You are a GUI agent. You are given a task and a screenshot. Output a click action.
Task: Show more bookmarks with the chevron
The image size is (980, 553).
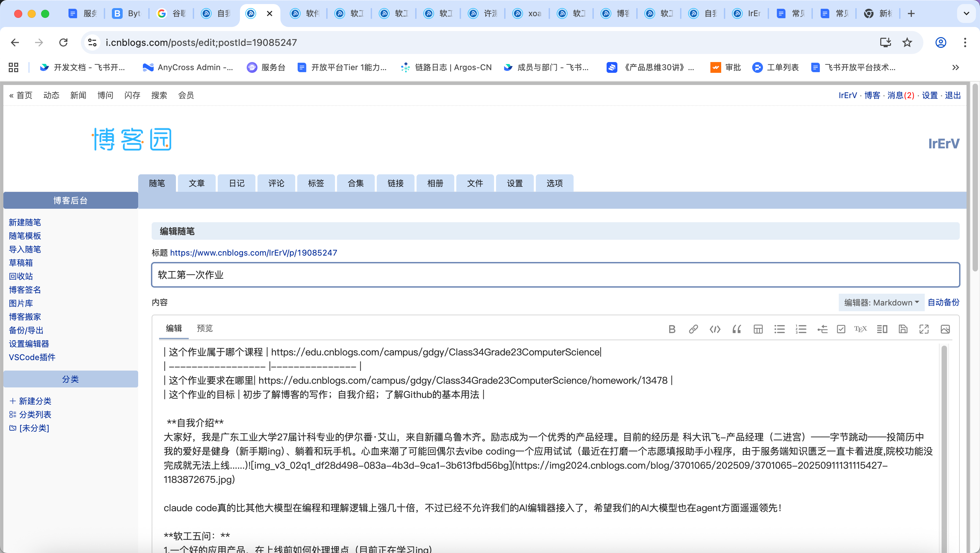tap(955, 67)
